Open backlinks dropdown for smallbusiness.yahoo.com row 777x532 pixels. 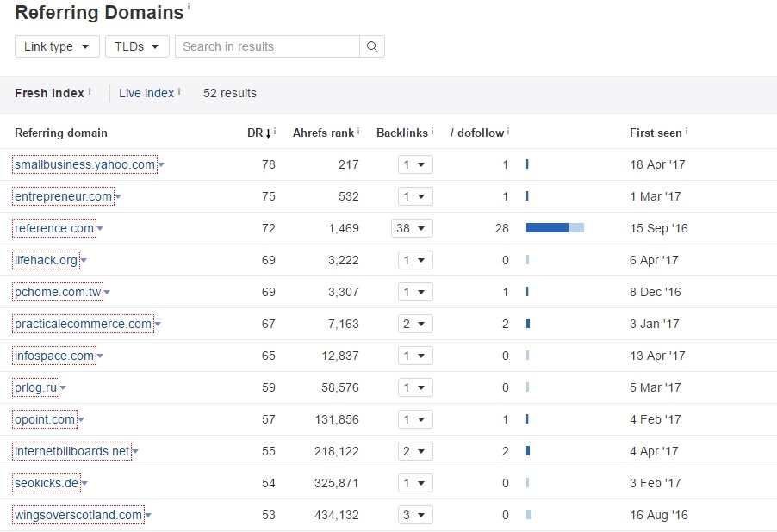pos(415,164)
